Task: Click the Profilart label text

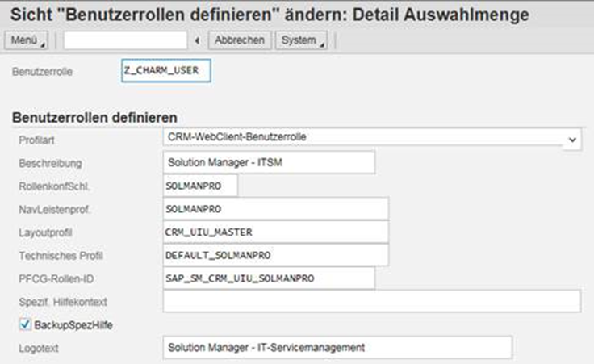Action: click(37, 140)
